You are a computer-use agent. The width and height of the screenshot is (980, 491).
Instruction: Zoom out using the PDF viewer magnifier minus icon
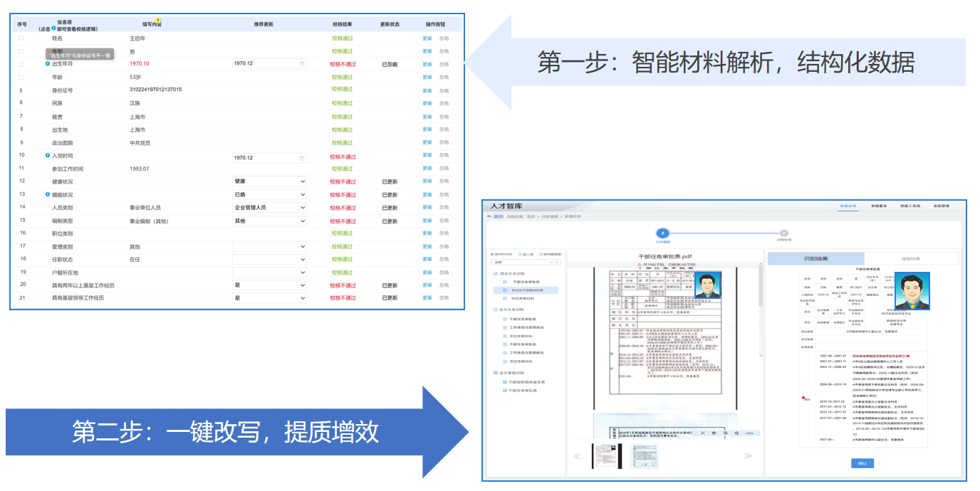click(x=736, y=433)
